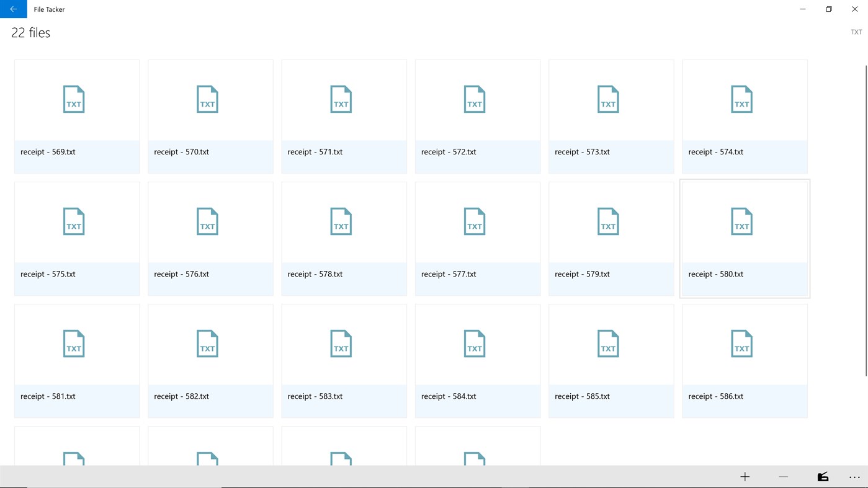Click the File Tacker window title
Viewport: 868px width, 488px height.
point(49,9)
